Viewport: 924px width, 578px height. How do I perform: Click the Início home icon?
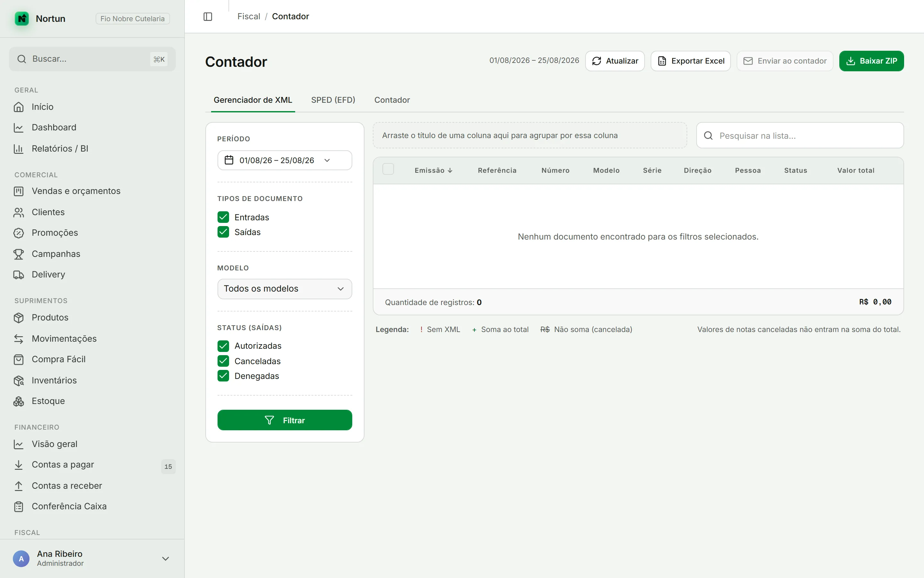point(19,107)
